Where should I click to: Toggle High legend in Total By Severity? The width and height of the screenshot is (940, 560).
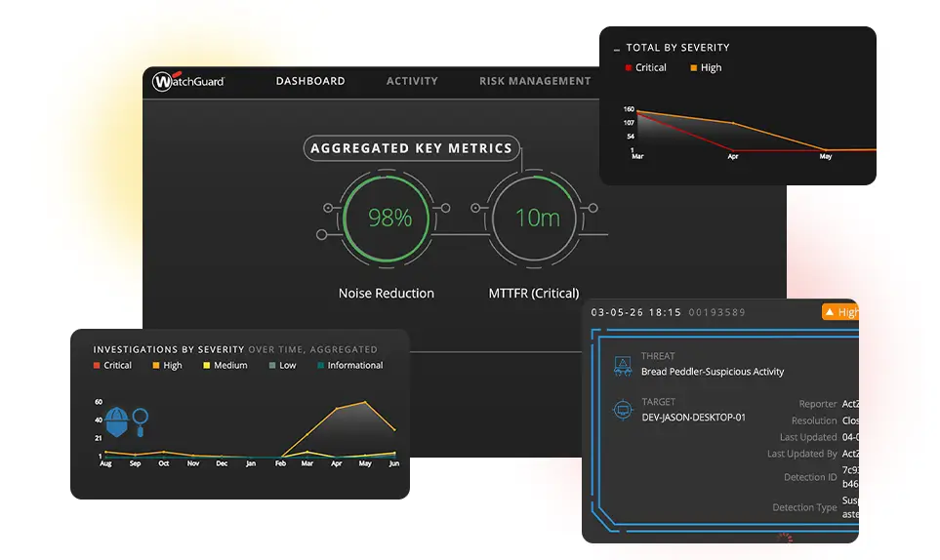pos(706,67)
